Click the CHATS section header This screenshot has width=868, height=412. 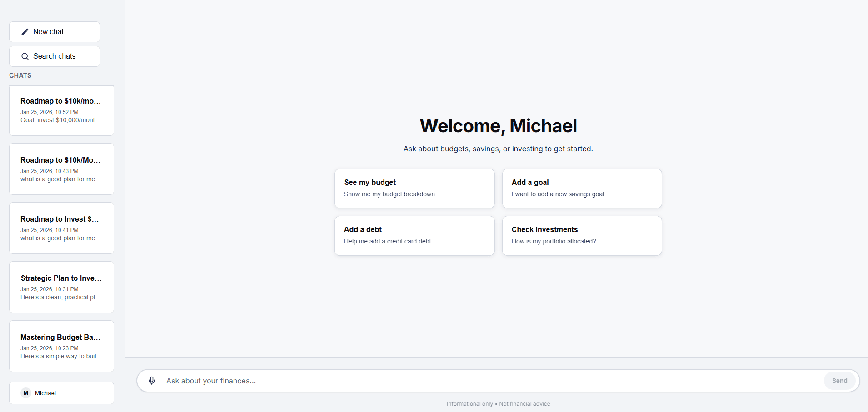20,75
